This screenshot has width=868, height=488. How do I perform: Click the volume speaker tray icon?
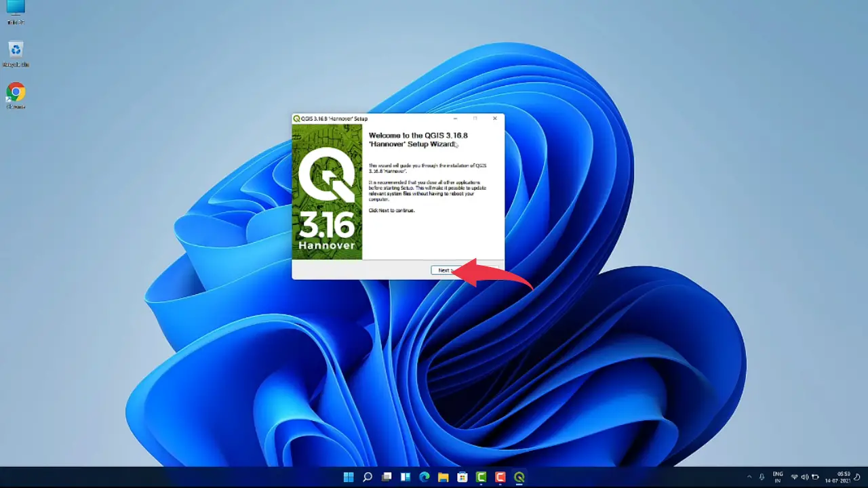[805, 477]
